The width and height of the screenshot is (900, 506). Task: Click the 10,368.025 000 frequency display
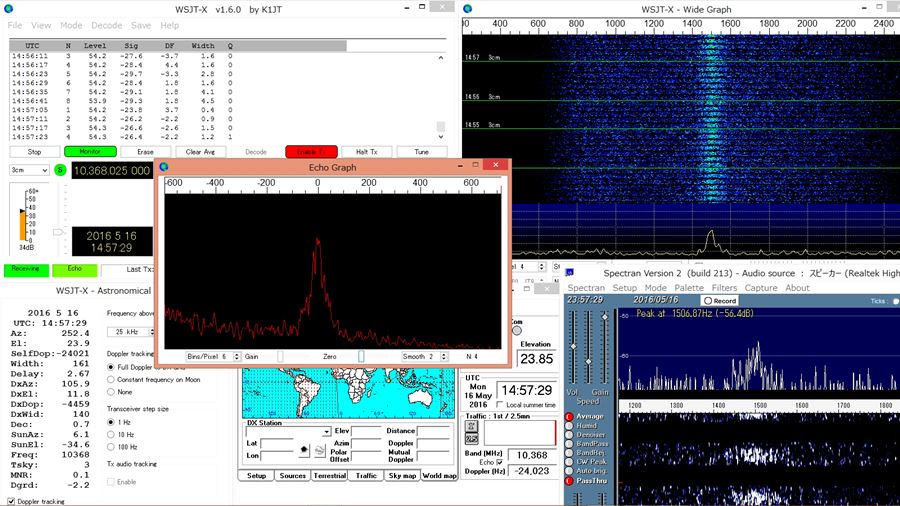pyautogui.click(x=112, y=170)
